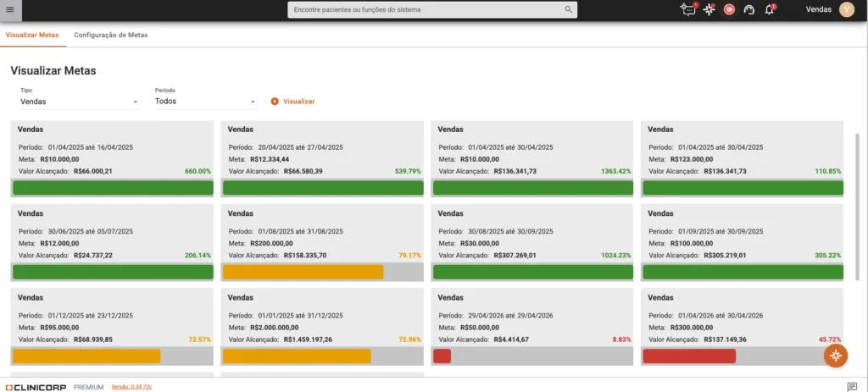Click the R$12.334,44 meta value

pos(270,159)
